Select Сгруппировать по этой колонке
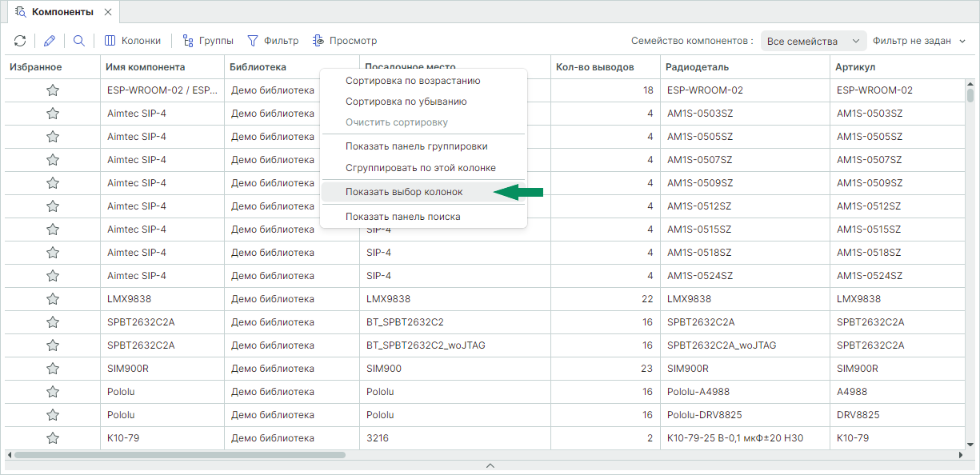This screenshot has width=980, height=475. tap(420, 168)
